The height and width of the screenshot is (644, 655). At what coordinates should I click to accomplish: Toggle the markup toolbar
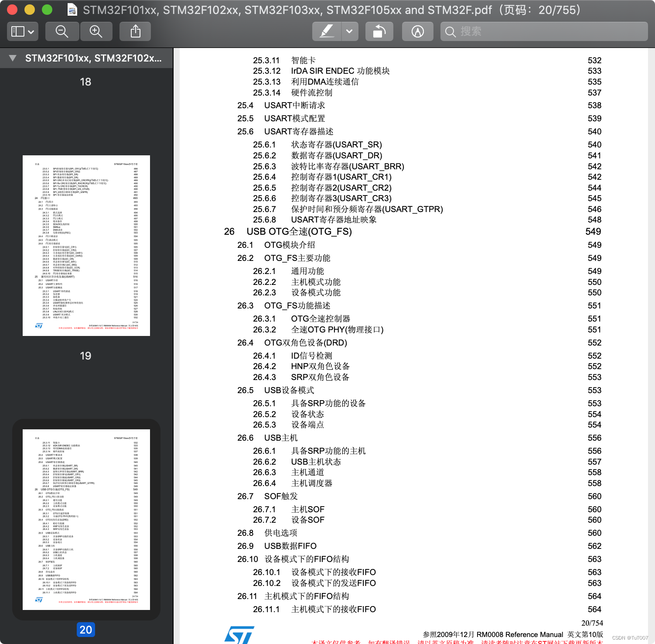coord(417,31)
